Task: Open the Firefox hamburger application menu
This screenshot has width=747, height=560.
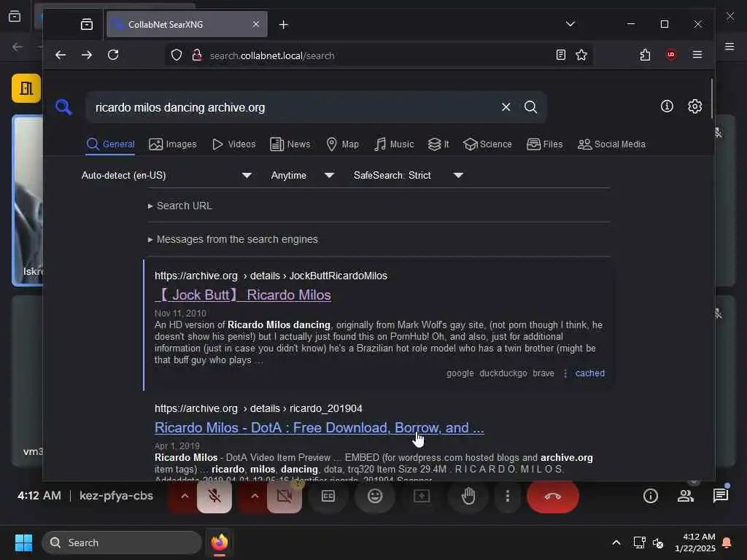Action: click(x=697, y=55)
